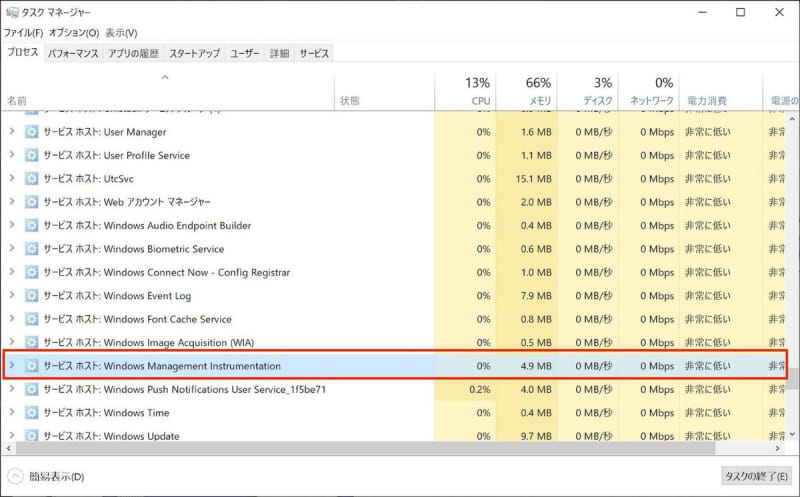
Task: Click horizontal scrollbar right arrow
Action: pos(778,449)
